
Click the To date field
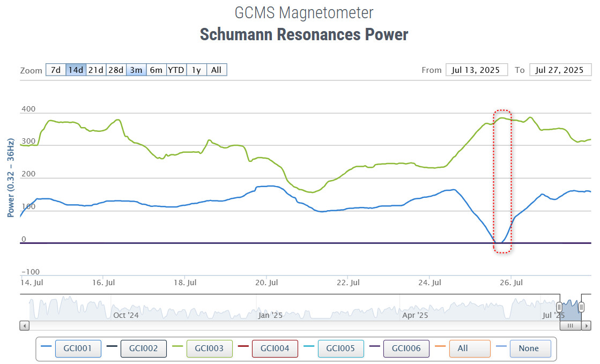coord(559,70)
